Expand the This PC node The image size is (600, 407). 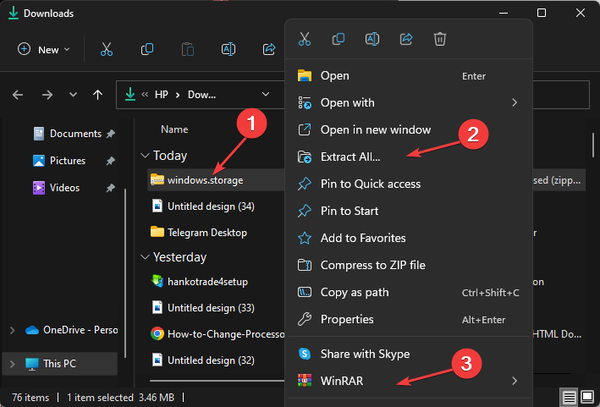[12, 363]
